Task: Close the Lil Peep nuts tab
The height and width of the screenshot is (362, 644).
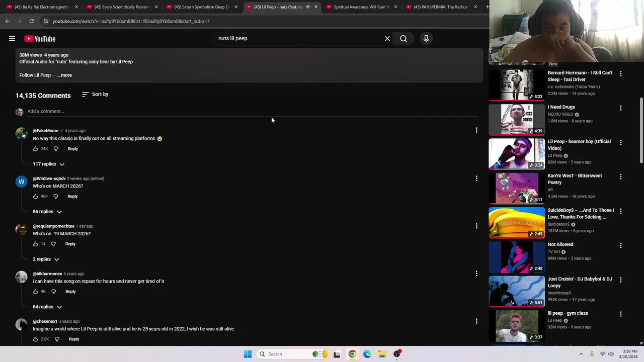Action: pyautogui.click(x=316, y=7)
